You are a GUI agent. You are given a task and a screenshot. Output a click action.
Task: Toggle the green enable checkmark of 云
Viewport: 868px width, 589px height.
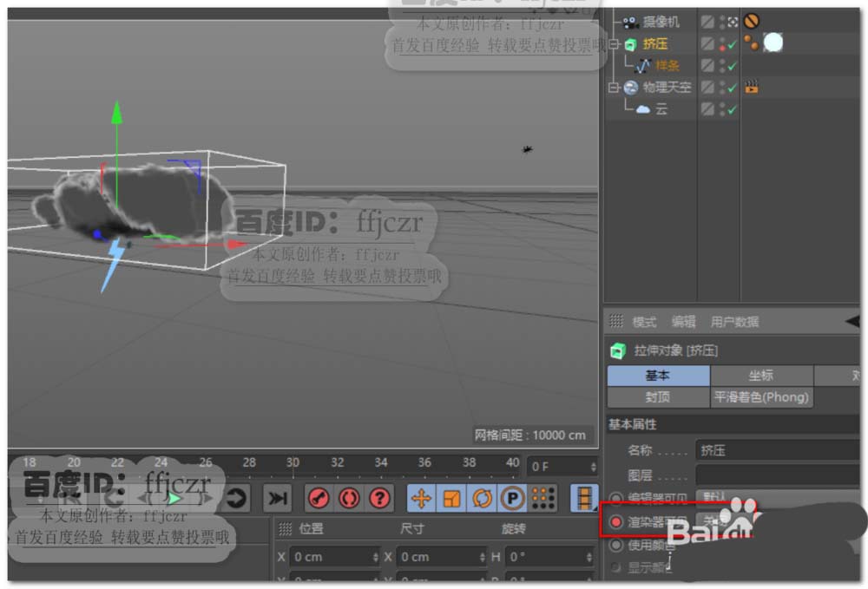pos(733,109)
